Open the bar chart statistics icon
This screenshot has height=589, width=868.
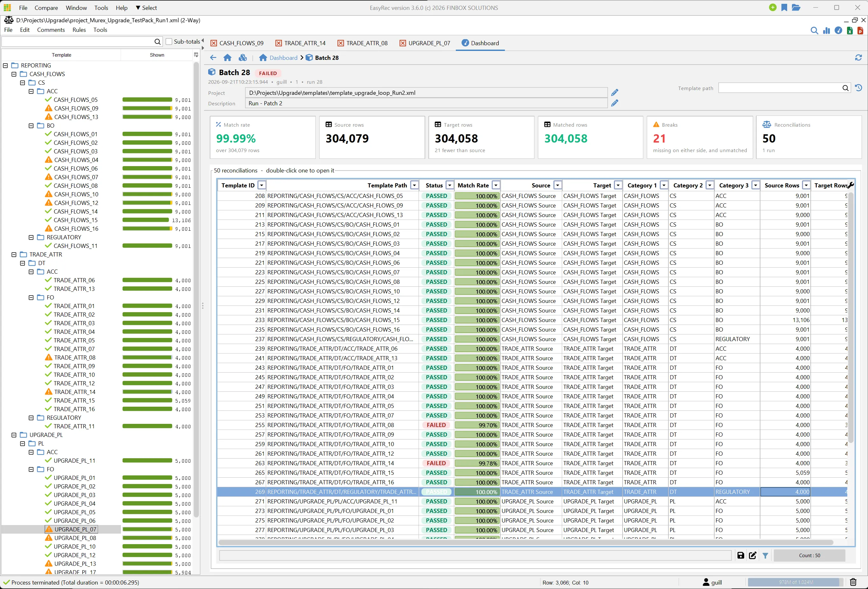tap(827, 31)
